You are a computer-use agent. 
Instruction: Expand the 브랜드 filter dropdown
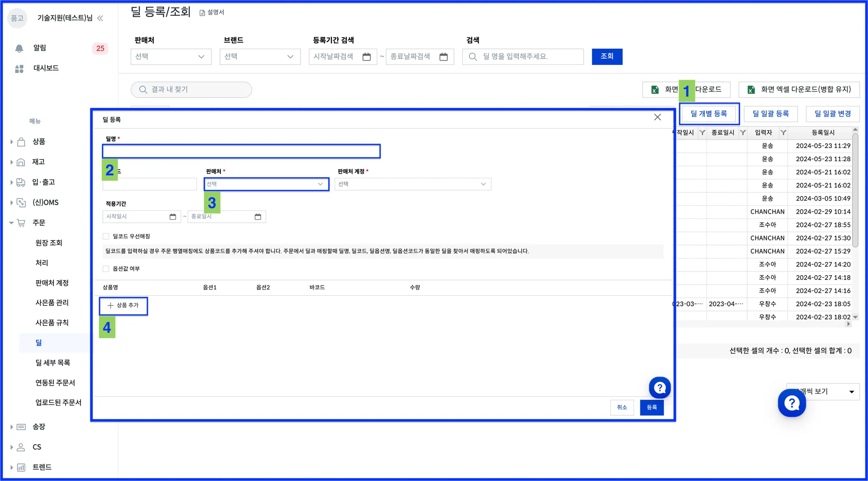(260, 57)
